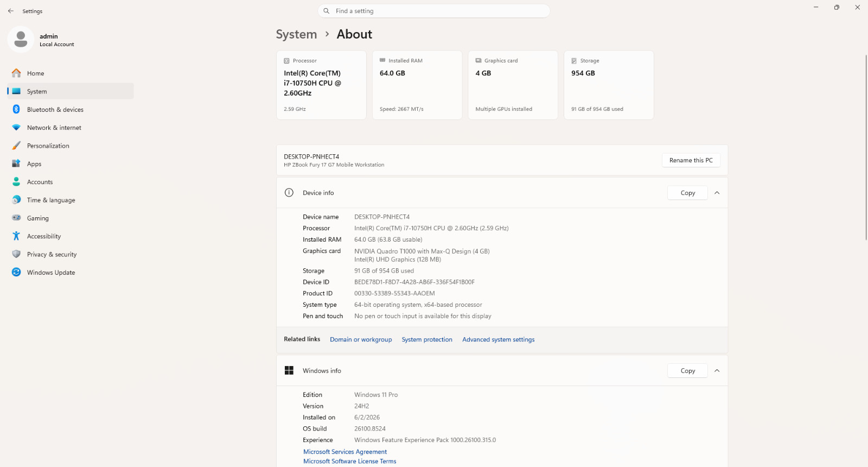Go back using the back arrow
868x467 pixels.
[x=11, y=11]
